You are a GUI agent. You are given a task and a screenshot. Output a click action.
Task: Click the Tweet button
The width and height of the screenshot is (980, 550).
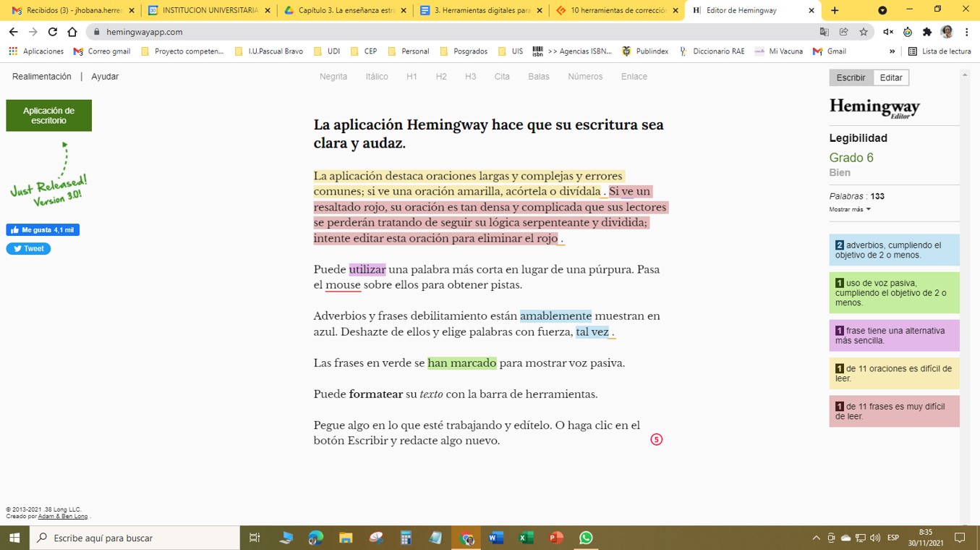tap(28, 249)
